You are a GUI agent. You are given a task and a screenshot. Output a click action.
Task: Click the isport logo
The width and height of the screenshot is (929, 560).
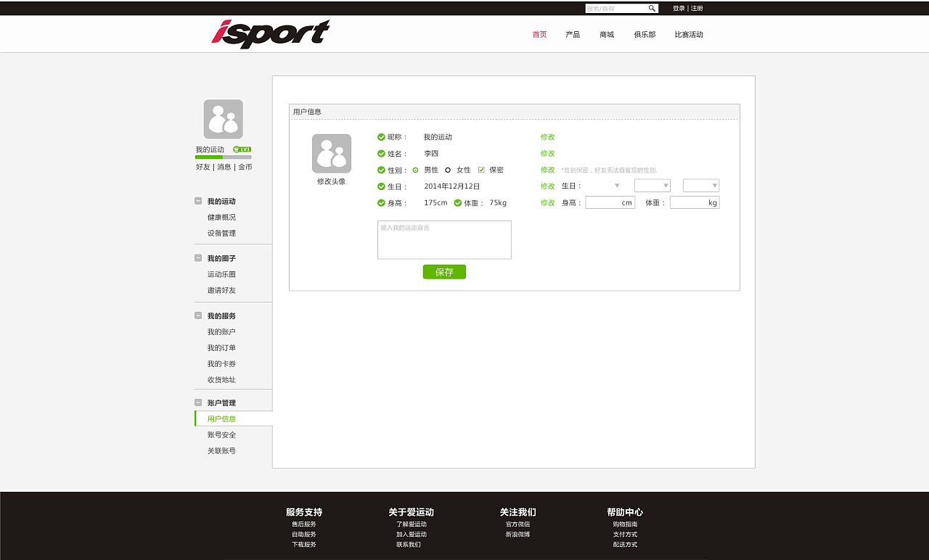[271, 34]
